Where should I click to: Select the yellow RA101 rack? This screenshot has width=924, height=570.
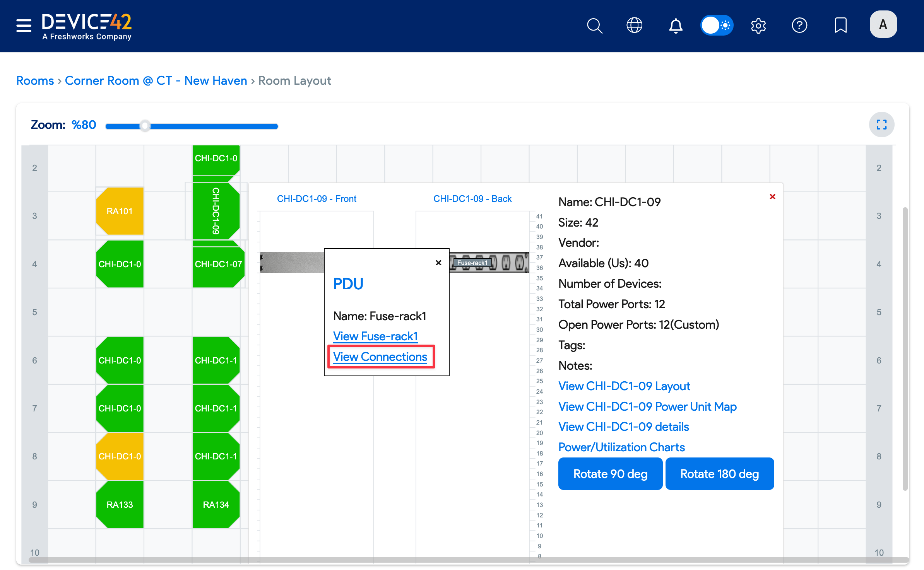(x=120, y=211)
